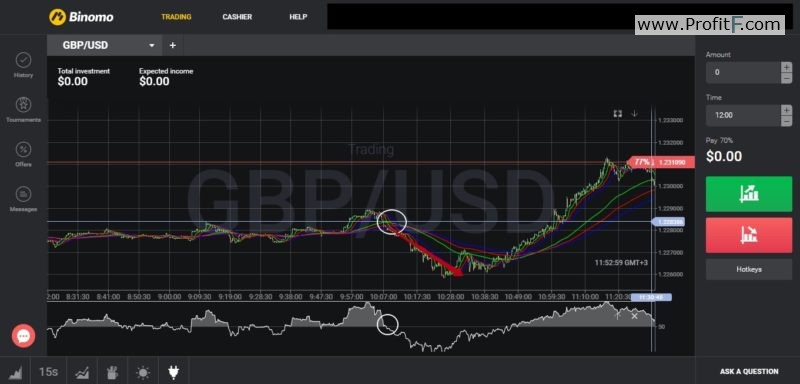This screenshot has width=800, height=384.
Task: Open the live chat bubble
Action: pos(23,337)
